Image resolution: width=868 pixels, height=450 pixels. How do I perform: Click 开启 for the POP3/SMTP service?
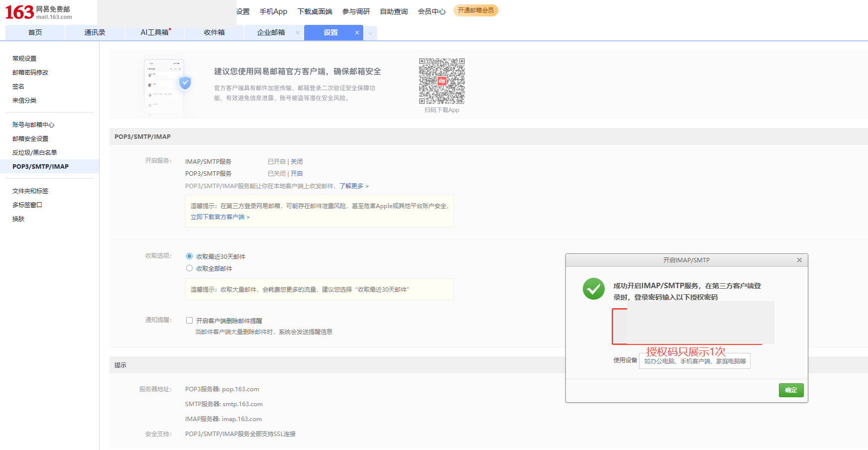(297, 174)
